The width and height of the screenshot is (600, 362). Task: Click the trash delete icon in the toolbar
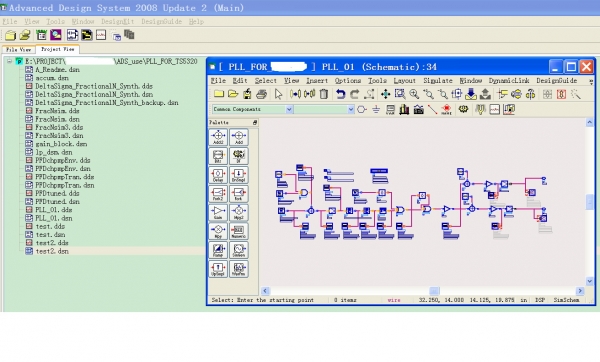[324, 94]
